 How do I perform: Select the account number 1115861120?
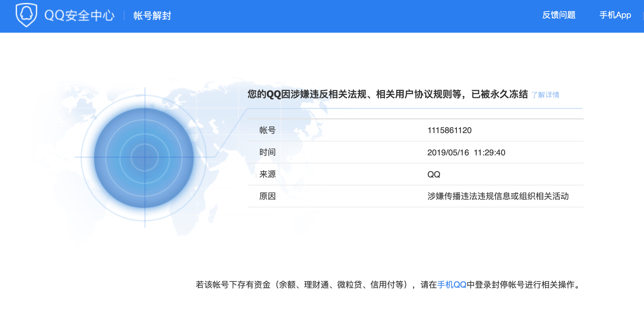449,130
